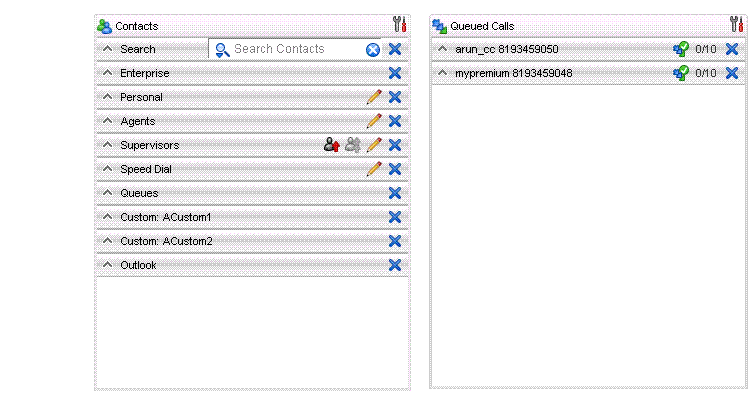Remove the Custom: ACustom1 section
The height and width of the screenshot is (412, 756).
pyautogui.click(x=395, y=217)
